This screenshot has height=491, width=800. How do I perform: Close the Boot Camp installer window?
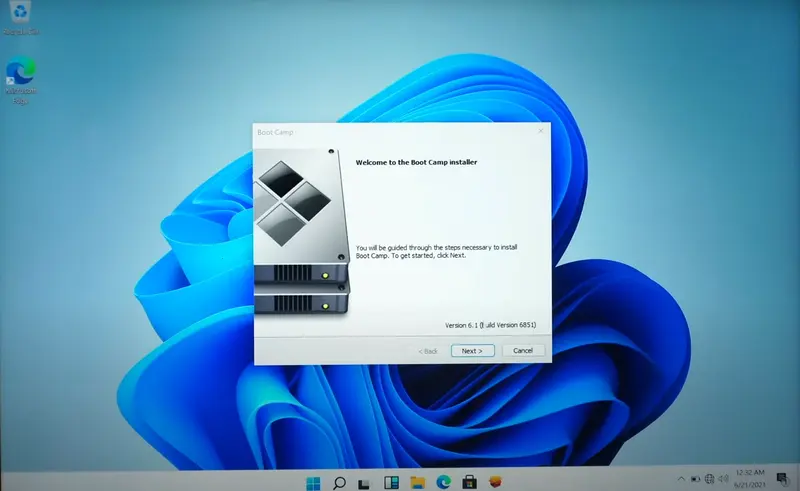pos(541,131)
